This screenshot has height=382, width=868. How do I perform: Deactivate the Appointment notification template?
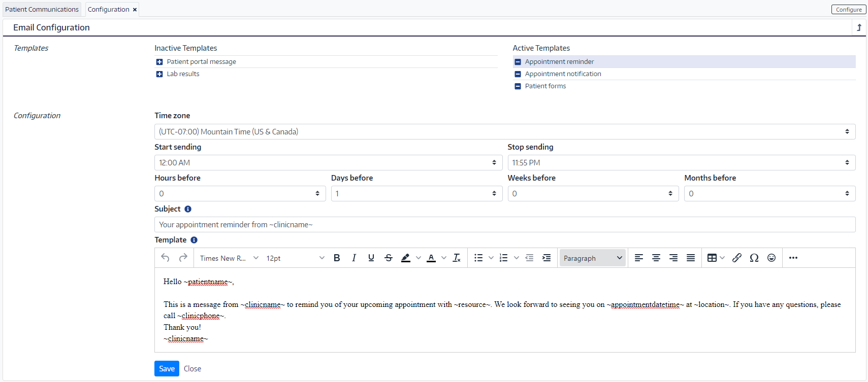click(518, 74)
